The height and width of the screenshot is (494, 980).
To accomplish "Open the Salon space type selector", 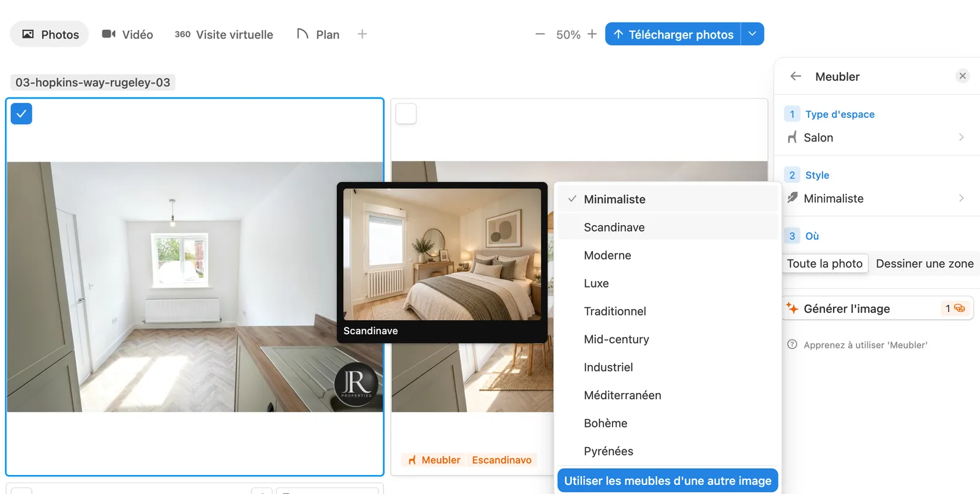I will coord(876,138).
